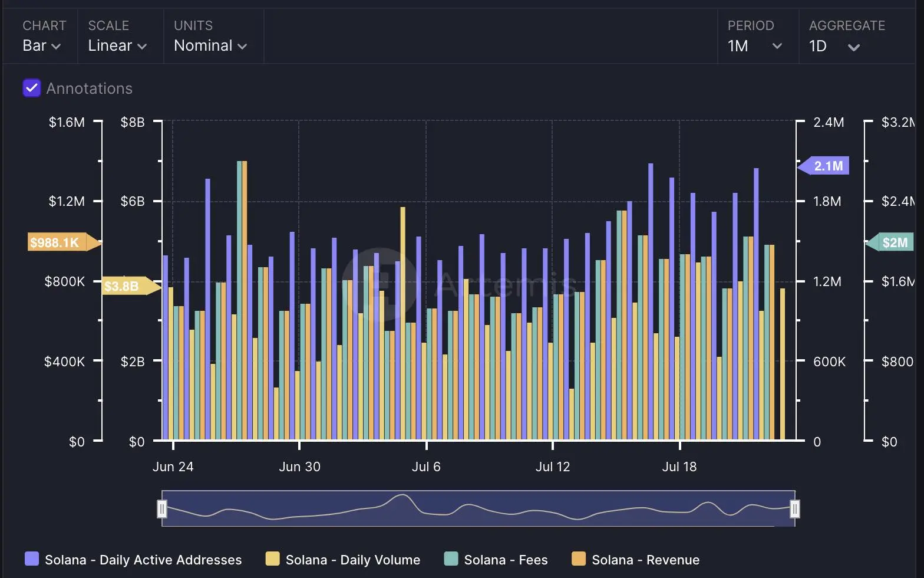Toggle the Daily Active Addresses purple legend swatch
Screen dimensions: 924x578
[32, 559]
